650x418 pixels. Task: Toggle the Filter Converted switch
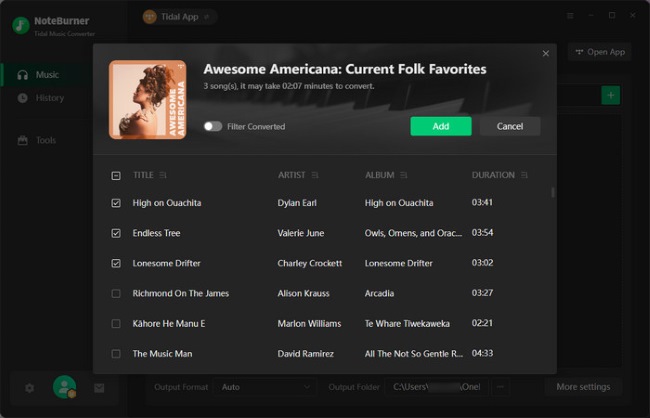point(213,126)
